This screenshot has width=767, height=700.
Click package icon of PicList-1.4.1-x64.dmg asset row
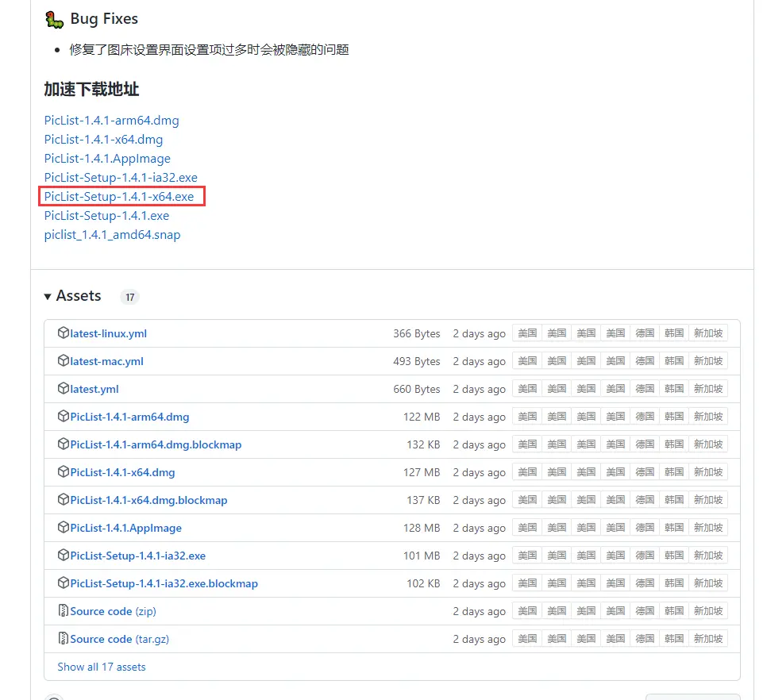pos(63,471)
